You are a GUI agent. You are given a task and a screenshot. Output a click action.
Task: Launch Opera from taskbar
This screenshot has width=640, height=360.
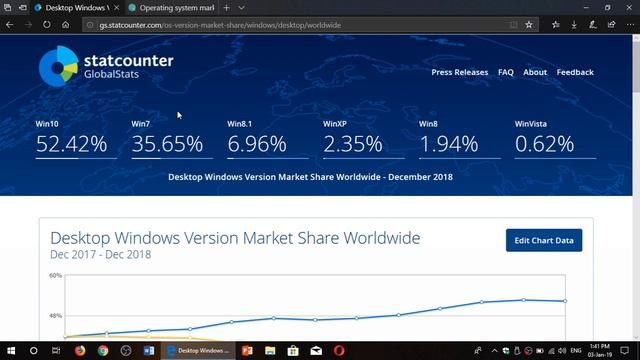tap(339, 351)
